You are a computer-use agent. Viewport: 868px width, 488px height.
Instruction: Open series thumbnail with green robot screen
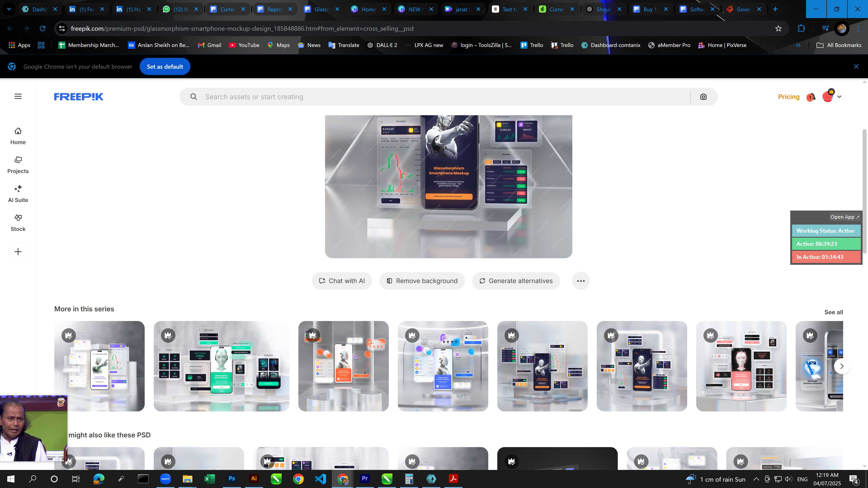click(x=221, y=366)
